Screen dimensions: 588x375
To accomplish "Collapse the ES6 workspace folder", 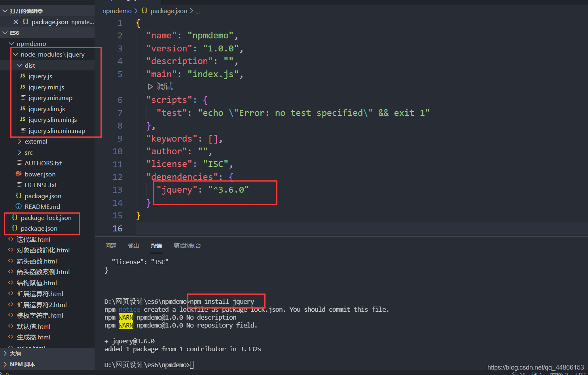I will 5,32.
